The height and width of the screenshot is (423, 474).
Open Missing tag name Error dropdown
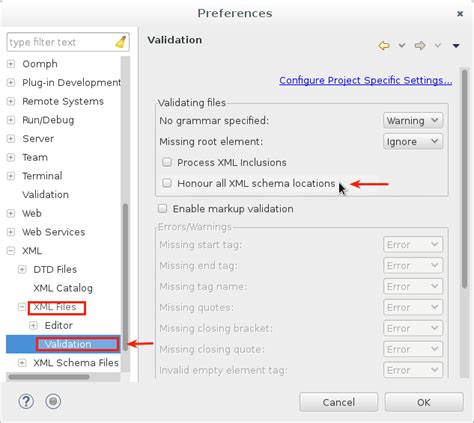click(413, 287)
